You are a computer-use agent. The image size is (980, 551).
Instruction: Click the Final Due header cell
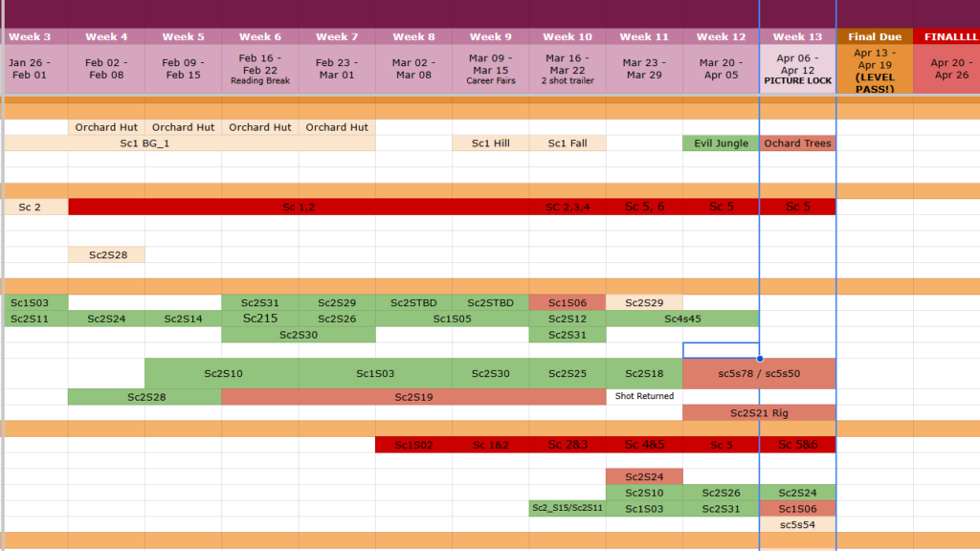coord(875,37)
